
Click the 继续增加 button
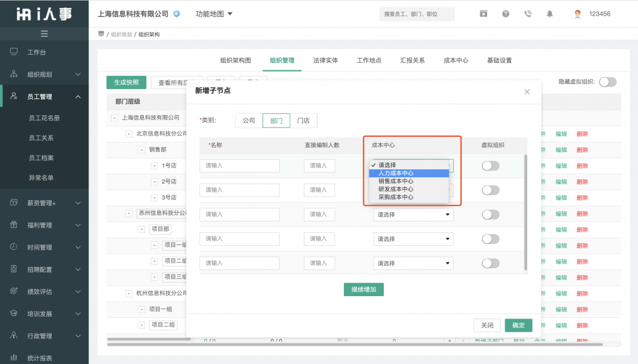pyautogui.click(x=364, y=289)
